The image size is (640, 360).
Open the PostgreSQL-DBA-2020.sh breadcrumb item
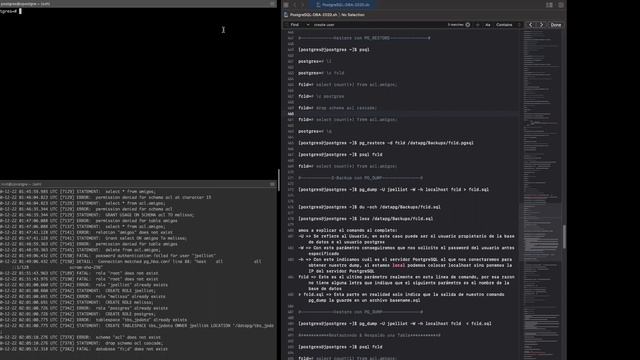point(313,15)
